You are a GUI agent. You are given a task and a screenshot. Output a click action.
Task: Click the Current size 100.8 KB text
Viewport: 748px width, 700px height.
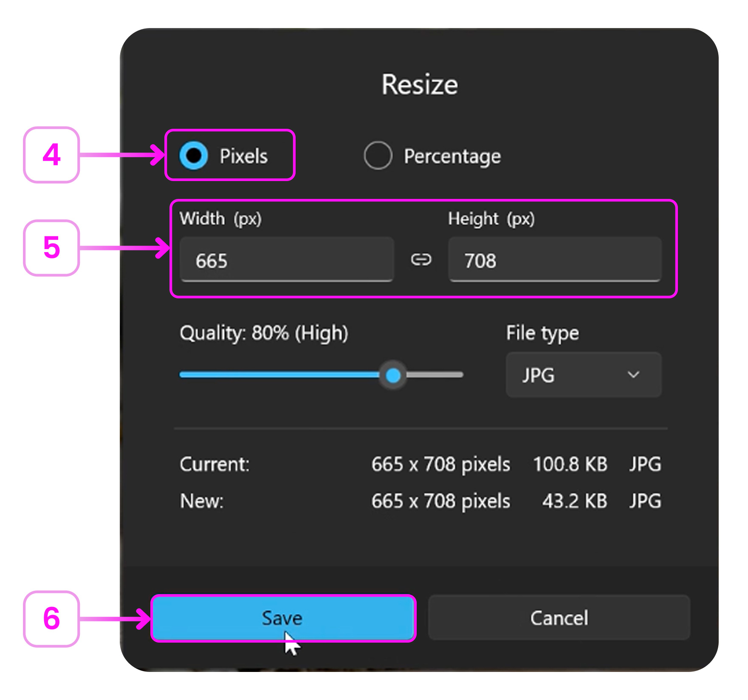coord(570,464)
